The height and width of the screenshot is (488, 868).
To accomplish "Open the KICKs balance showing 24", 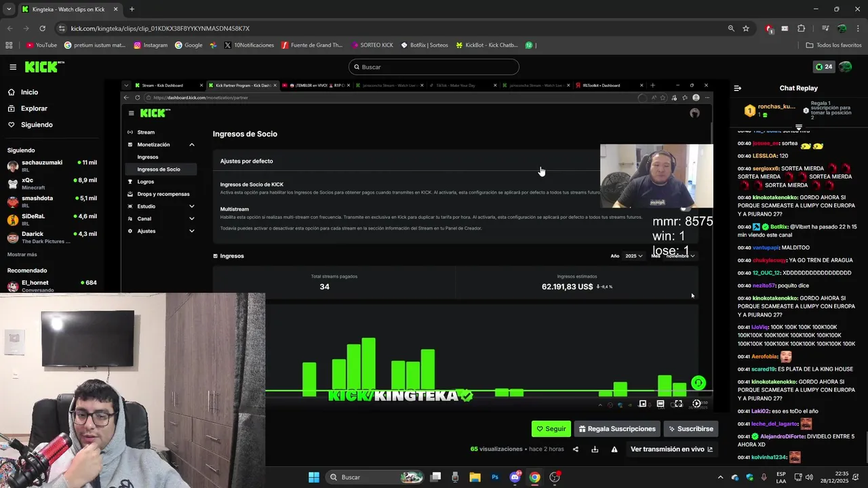I will point(823,67).
